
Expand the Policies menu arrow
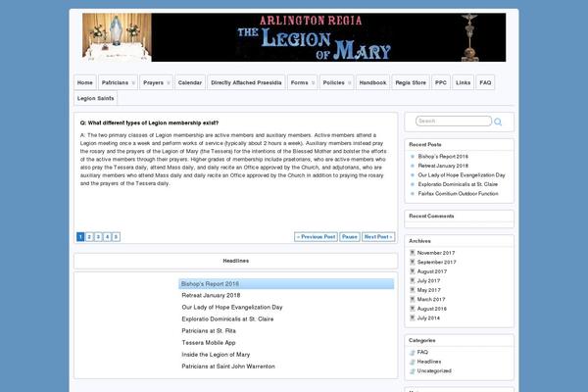click(349, 83)
